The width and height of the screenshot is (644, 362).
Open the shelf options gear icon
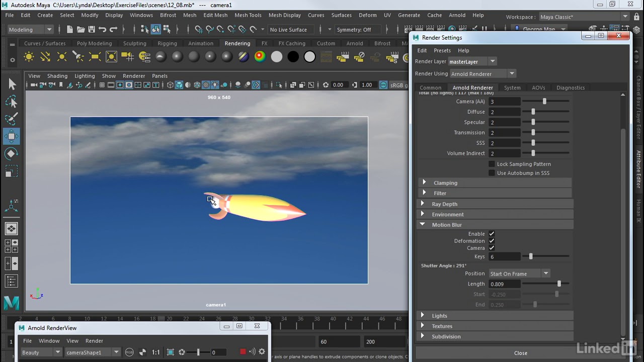point(13,60)
